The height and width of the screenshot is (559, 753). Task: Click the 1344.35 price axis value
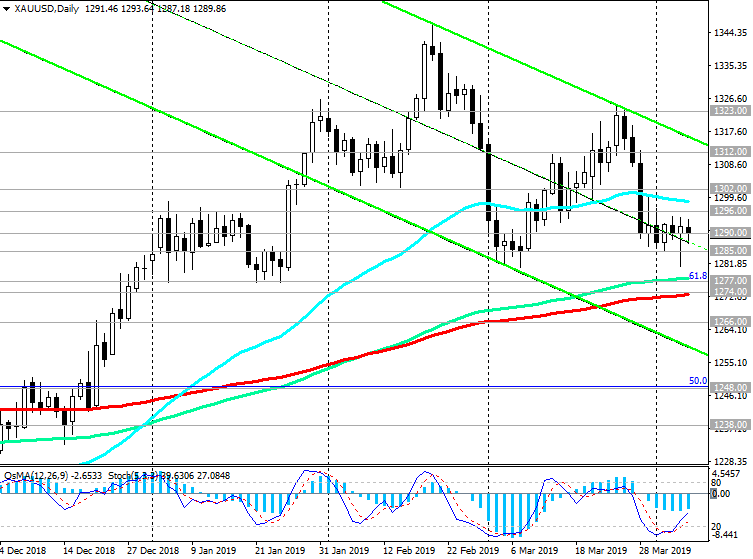click(x=730, y=33)
